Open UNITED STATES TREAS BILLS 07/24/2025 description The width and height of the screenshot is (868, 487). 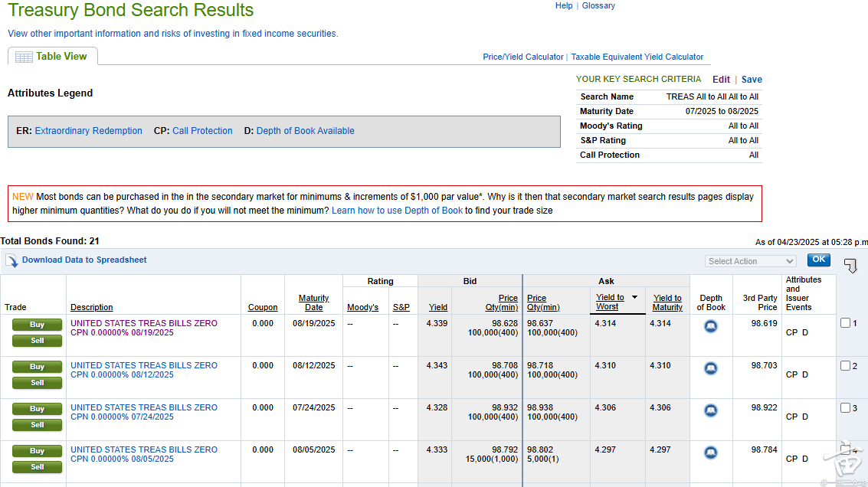pyautogui.click(x=144, y=412)
